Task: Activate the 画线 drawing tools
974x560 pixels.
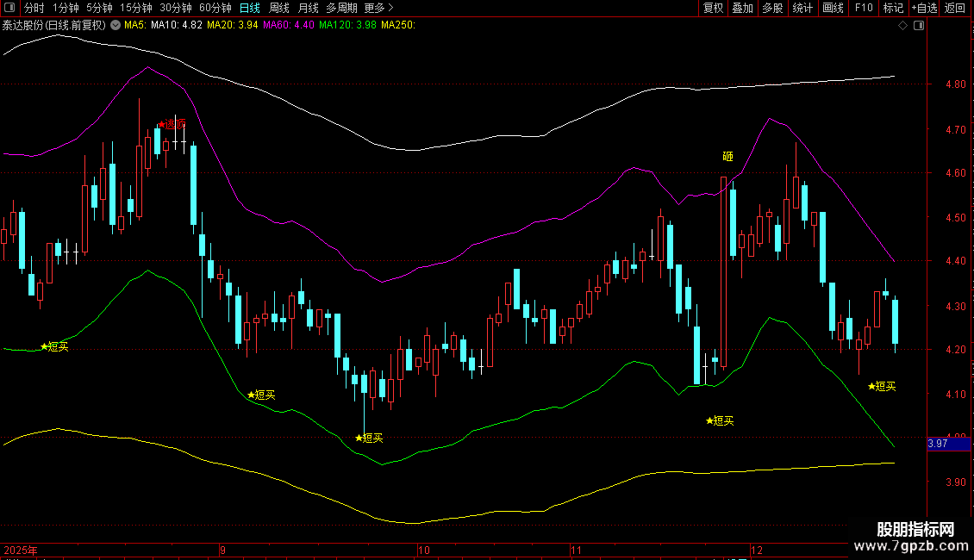Action: [x=833, y=8]
